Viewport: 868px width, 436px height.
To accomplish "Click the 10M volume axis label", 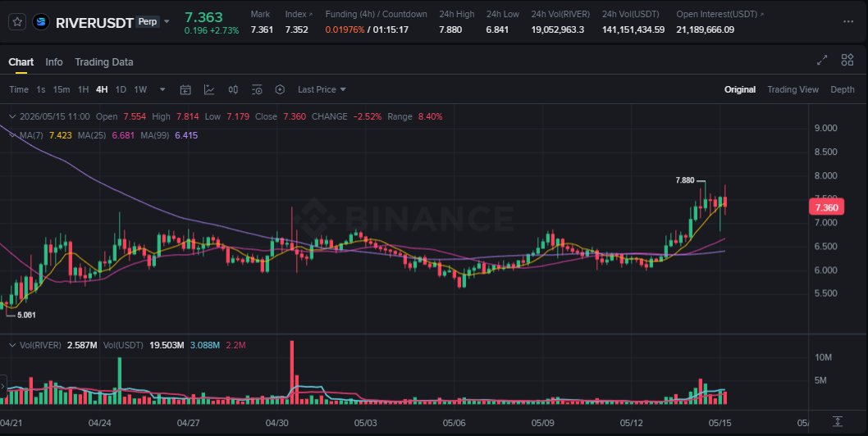I will coord(823,357).
